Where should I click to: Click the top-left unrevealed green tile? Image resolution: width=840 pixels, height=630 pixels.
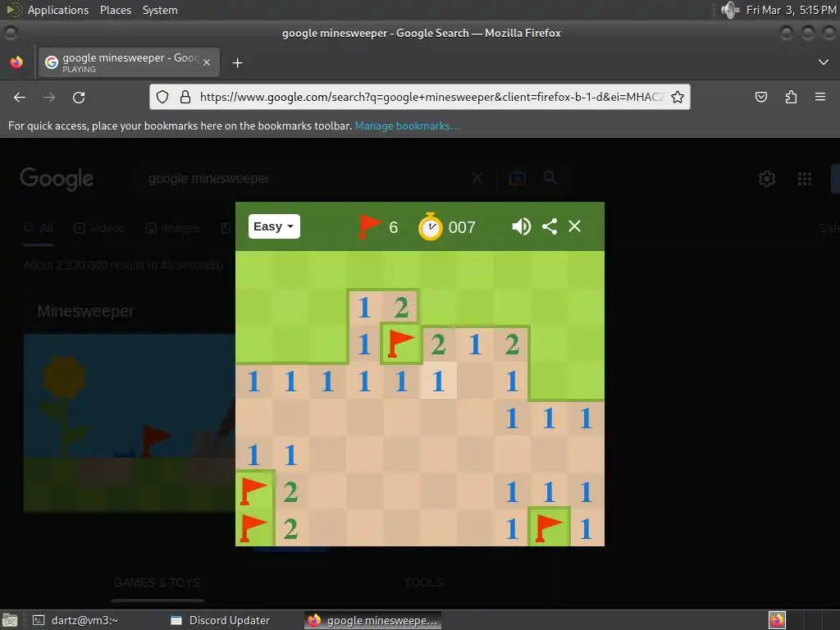(254, 269)
